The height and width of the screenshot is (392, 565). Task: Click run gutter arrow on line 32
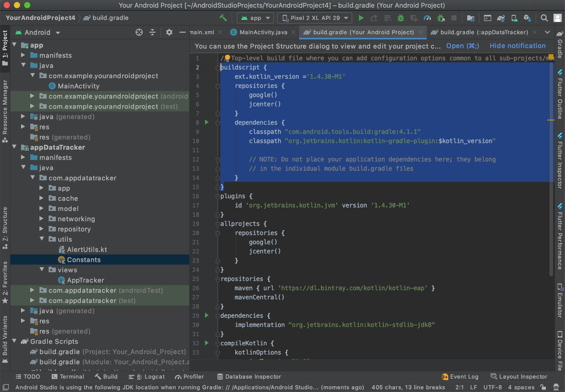click(x=207, y=343)
